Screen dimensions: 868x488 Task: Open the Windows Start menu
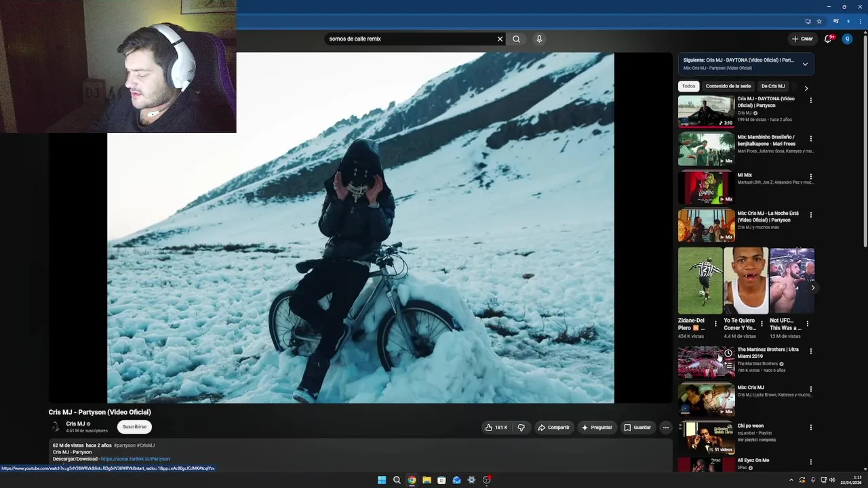382,480
